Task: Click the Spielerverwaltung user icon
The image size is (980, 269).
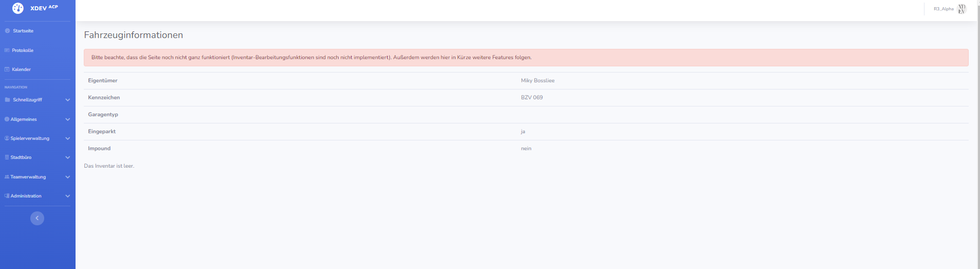Action: click(x=7, y=138)
